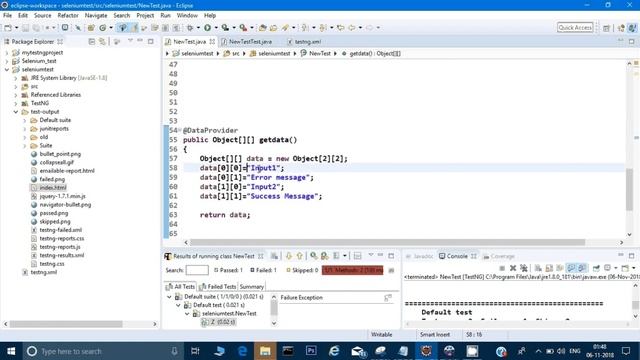Expand the Selenium_test project node

coord(7,61)
